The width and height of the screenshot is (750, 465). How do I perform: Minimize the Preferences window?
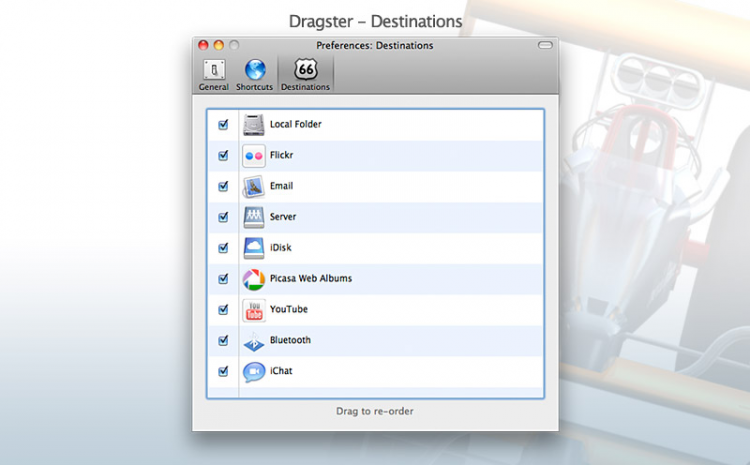[219, 45]
